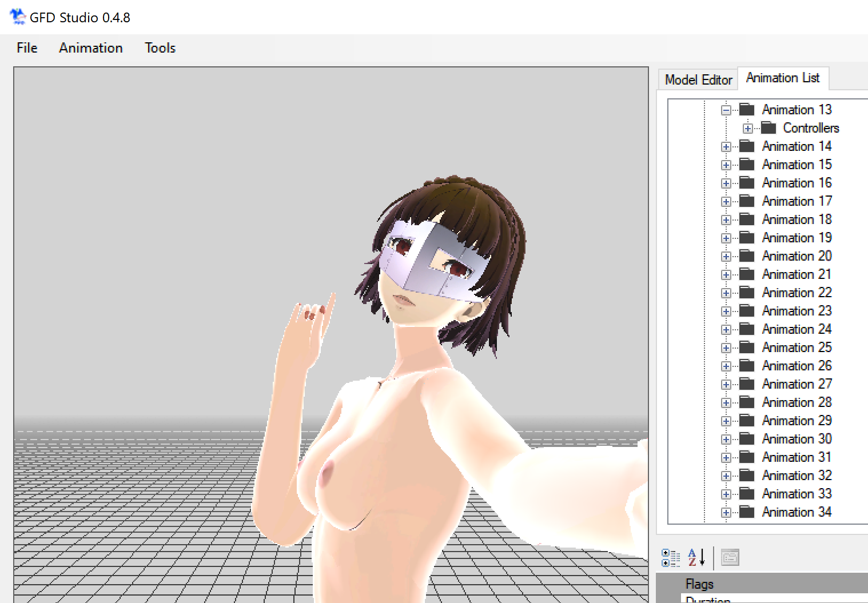Viewport: 868px width, 603px height.
Task: Expand the Animation 20 node
Action: pos(726,257)
